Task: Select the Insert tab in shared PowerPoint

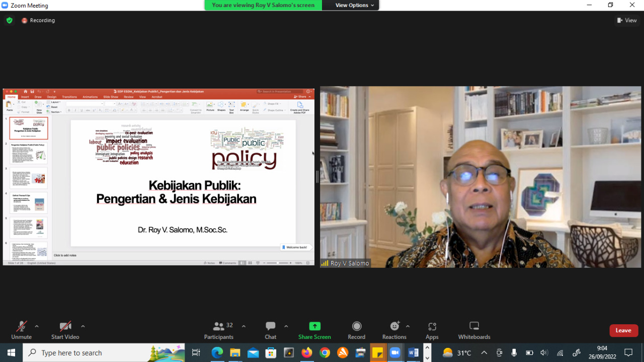Action: 25,97
